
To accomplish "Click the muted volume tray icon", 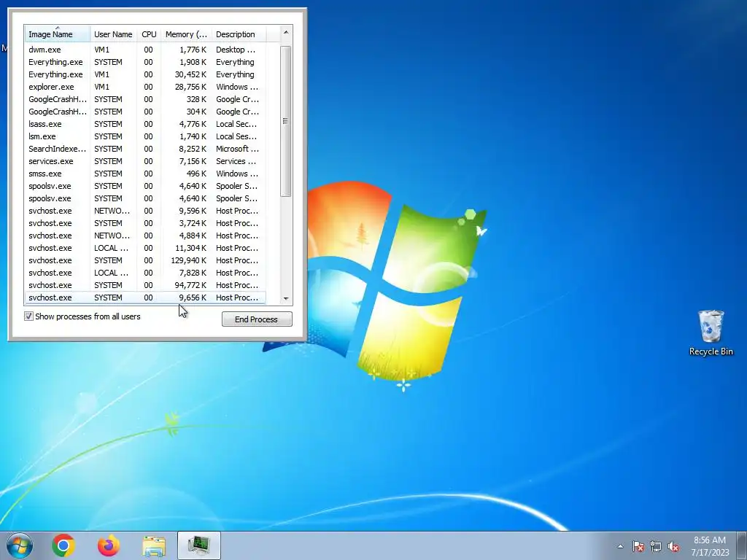I will pyautogui.click(x=673, y=546).
